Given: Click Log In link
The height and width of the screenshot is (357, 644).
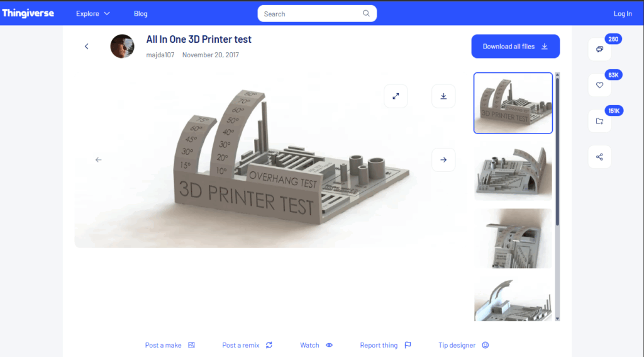Looking at the screenshot, I should pyautogui.click(x=623, y=14).
